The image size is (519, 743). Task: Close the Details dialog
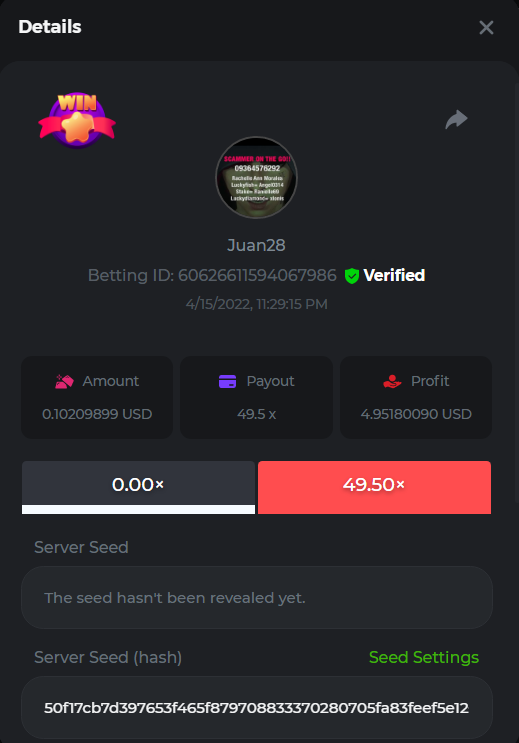[486, 27]
